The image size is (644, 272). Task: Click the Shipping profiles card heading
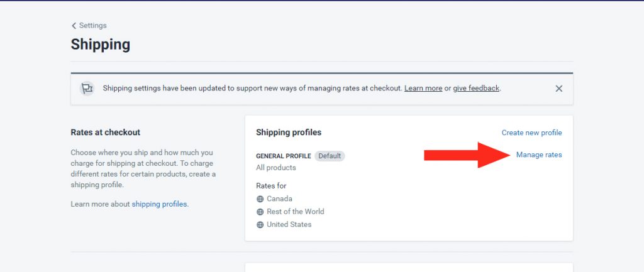[x=289, y=133]
